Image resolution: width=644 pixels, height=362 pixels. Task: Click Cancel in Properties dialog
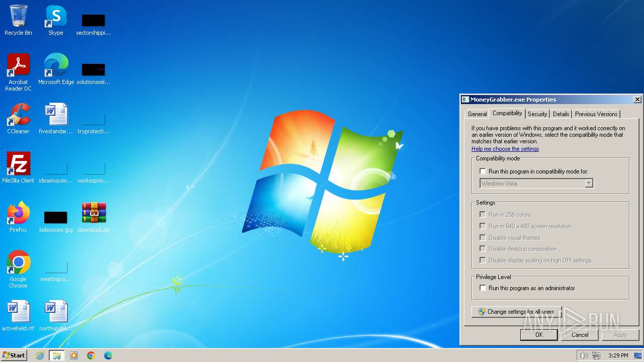[x=580, y=335]
